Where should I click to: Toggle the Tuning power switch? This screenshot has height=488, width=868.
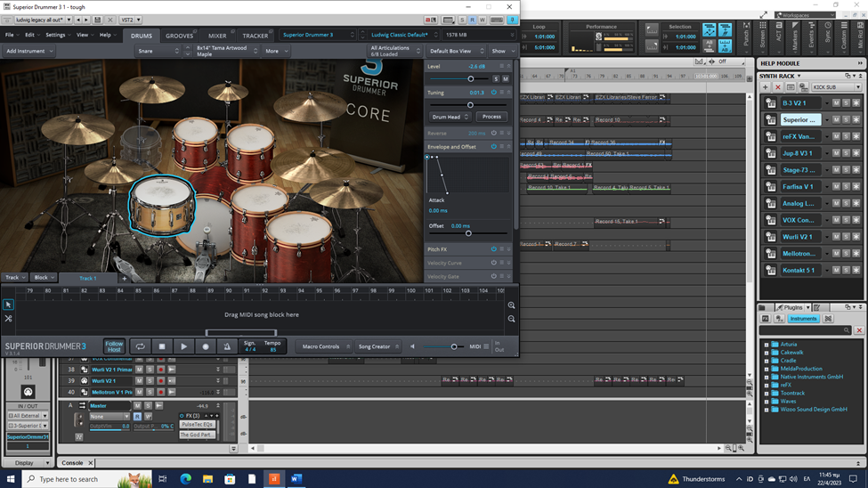pos(494,93)
